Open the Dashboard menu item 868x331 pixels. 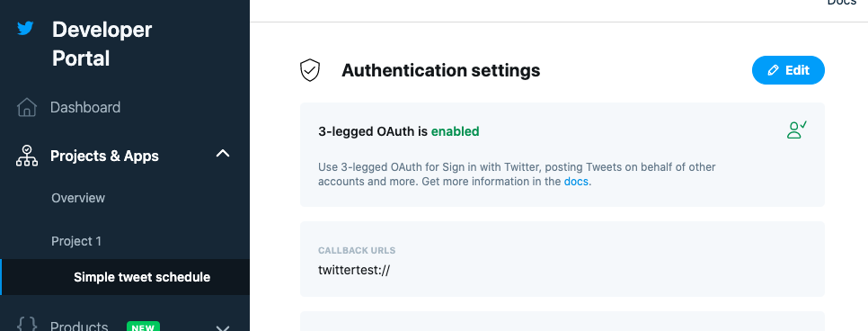85,108
